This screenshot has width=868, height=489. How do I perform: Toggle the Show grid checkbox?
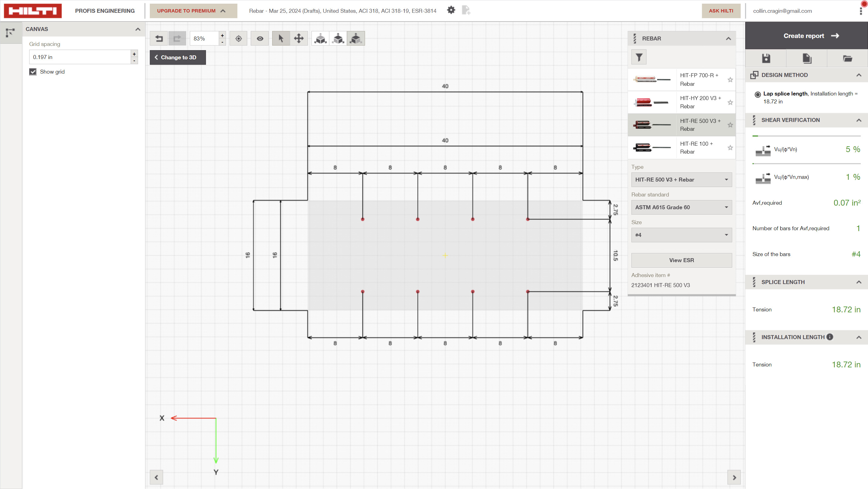coord(33,72)
